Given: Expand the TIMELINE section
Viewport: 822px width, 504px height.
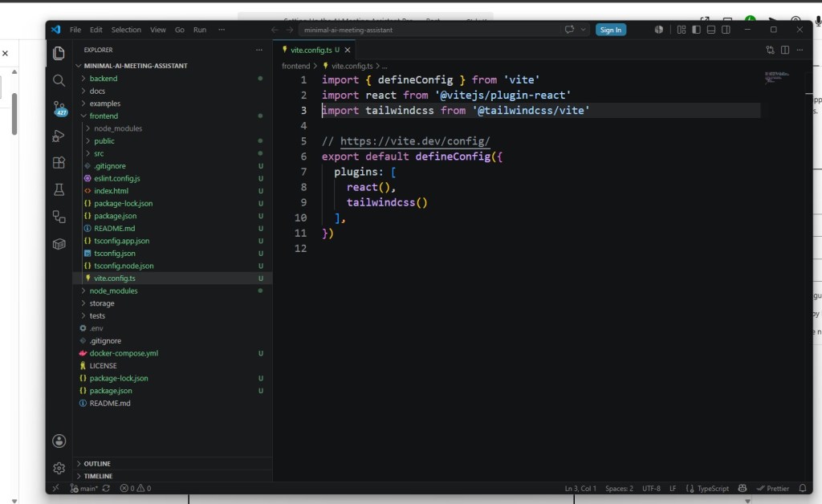Looking at the screenshot, I should (x=98, y=476).
